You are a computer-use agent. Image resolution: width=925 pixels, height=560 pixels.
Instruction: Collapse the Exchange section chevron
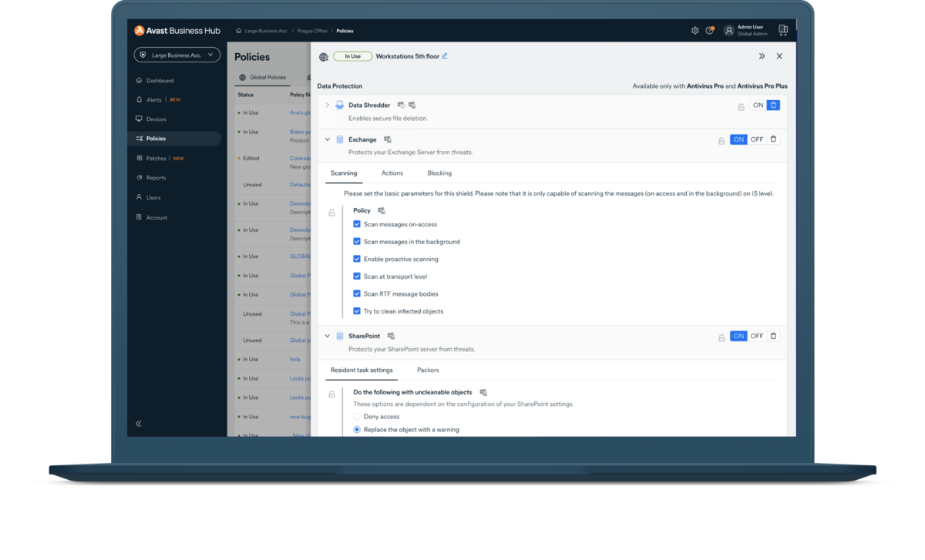pyautogui.click(x=327, y=139)
